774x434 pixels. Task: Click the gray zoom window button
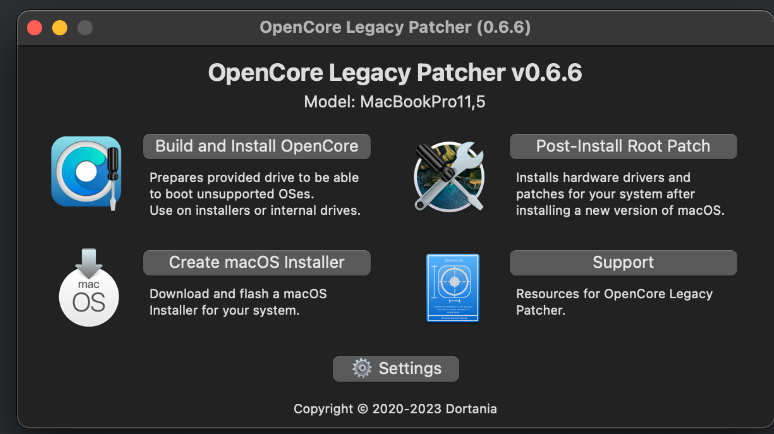[85, 27]
